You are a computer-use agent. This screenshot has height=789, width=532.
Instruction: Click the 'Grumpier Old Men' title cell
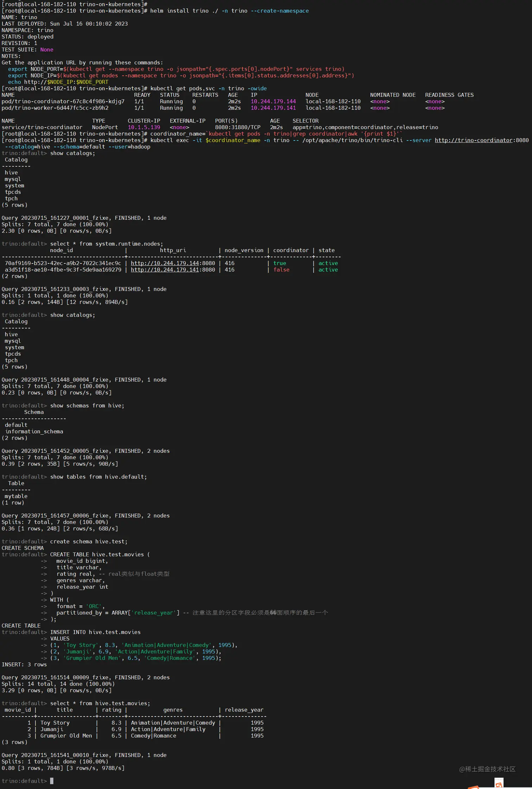[x=66, y=735]
